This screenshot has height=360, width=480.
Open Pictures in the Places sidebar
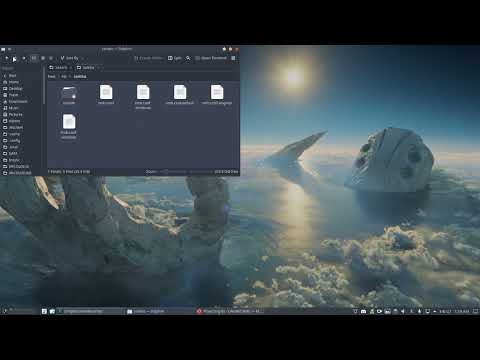coord(15,115)
